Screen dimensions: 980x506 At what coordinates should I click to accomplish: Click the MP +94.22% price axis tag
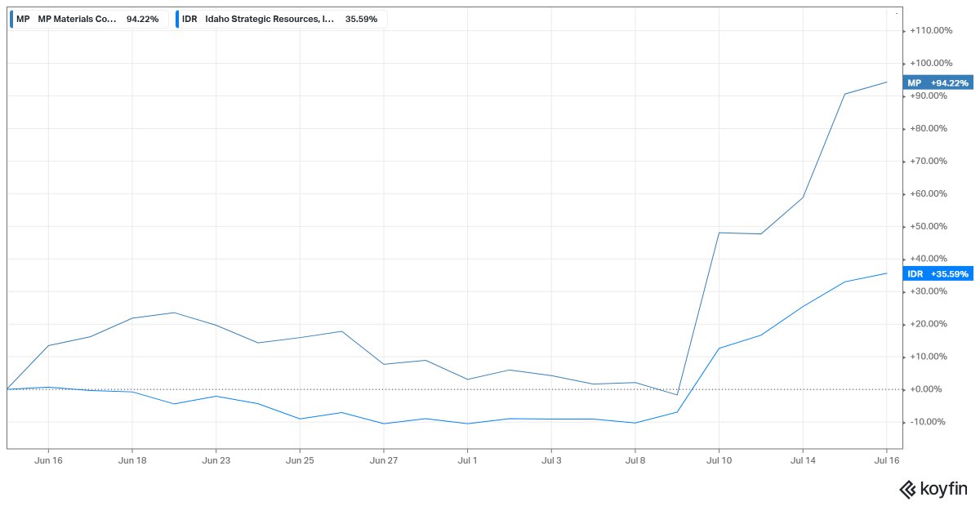(938, 82)
